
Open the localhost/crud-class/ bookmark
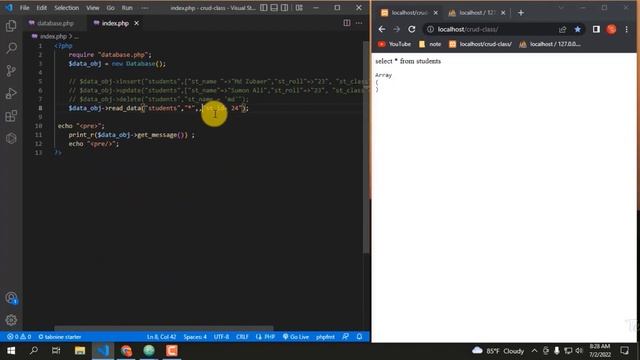pos(480,44)
